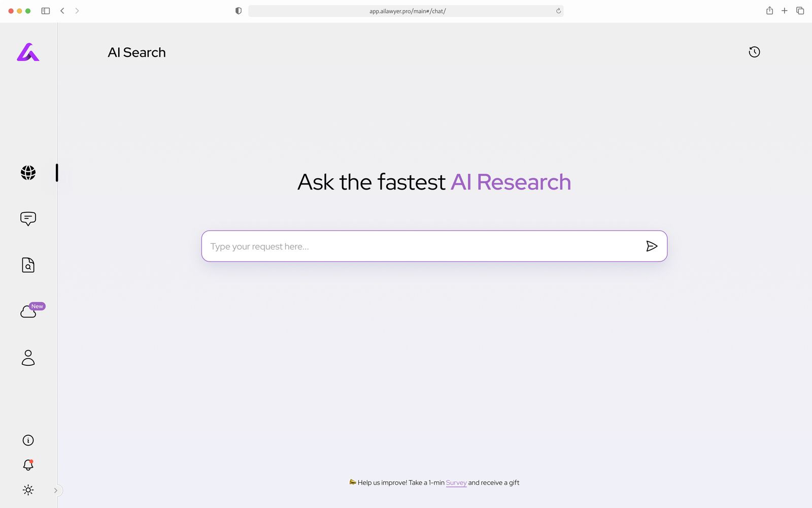Open search history clock icon

click(x=754, y=52)
